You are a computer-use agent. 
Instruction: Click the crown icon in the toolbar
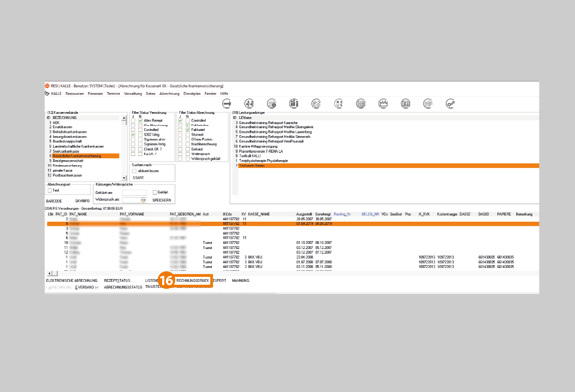tap(383, 104)
